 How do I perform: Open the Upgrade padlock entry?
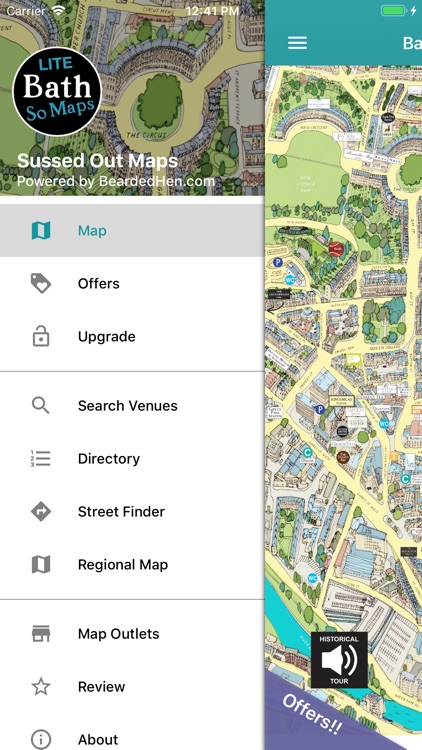pos(132,336)
